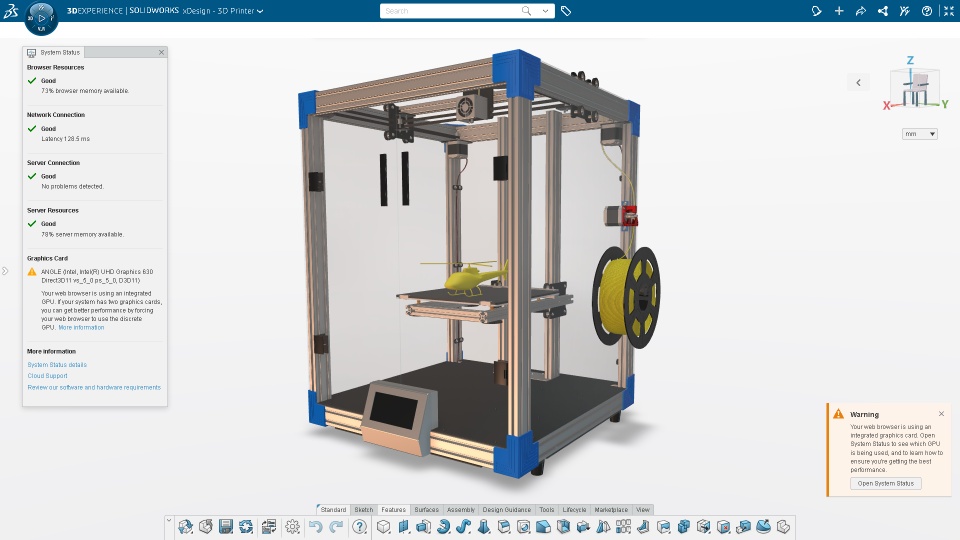Open the mm units dropdown
Image resolution: width=960 pixels, height=540 pixels.
click(920, 133)
